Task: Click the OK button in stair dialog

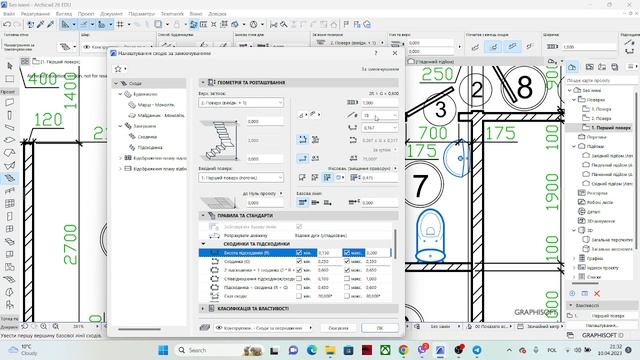Action: [380, 328]
